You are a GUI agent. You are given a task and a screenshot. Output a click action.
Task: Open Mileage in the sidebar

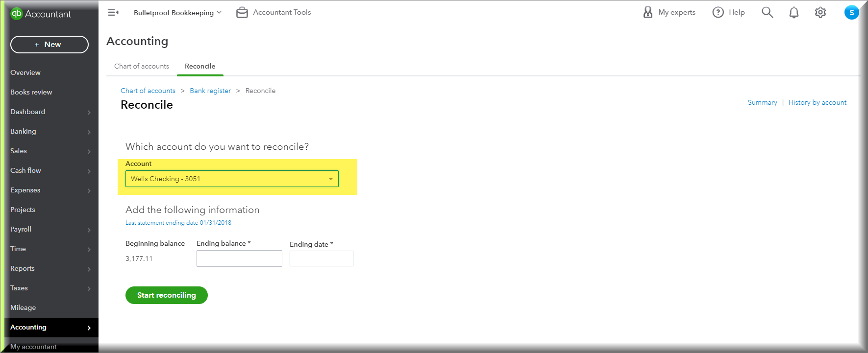coord(23,307)
